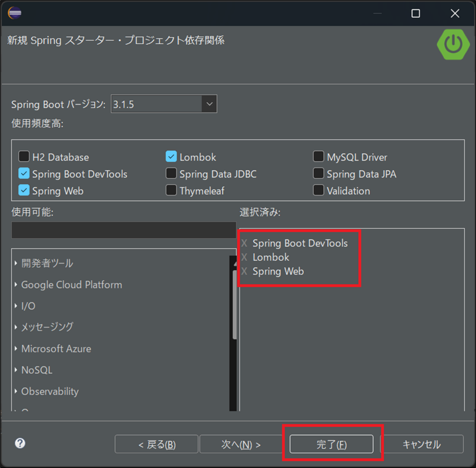Select Lombok in the 選択済み list
The width and height of the screenshot is (476, 468).
pos(271,257)
